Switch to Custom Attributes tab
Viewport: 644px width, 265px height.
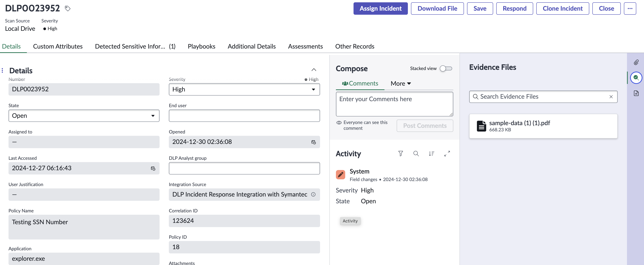58,46
